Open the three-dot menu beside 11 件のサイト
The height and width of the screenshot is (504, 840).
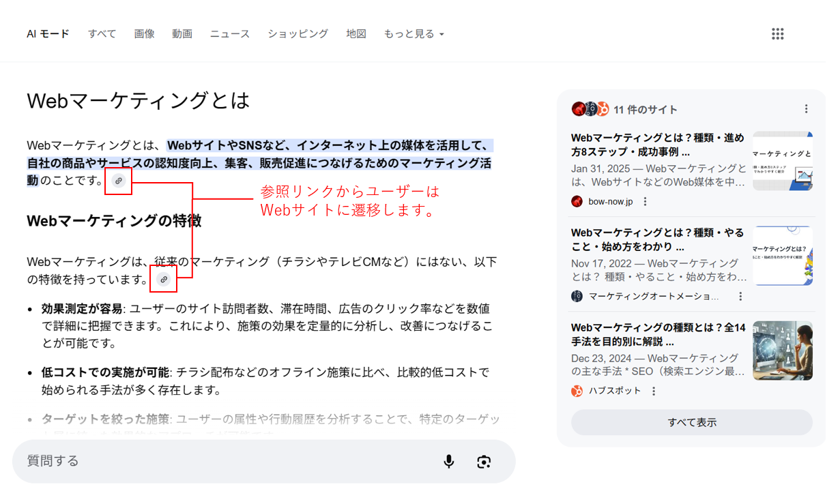[806, 109]
